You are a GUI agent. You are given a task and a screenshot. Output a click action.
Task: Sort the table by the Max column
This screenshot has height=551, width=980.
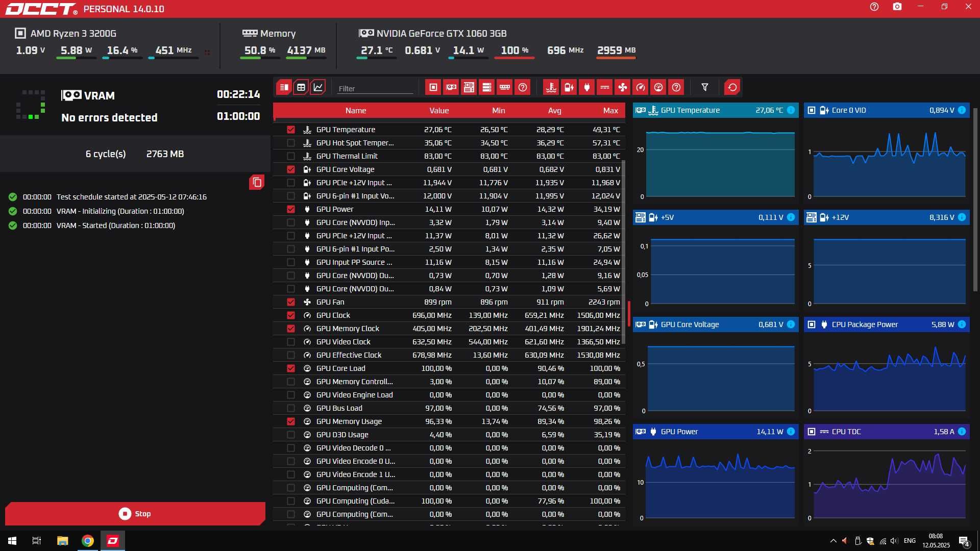point(610,111)
